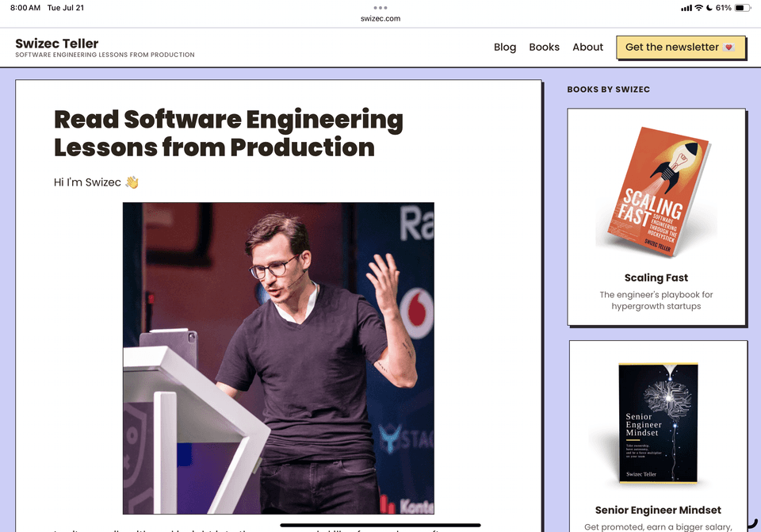Viewport: 761px width, 532px height.
Task: Click the waving hand emoji
Action: 132,182
